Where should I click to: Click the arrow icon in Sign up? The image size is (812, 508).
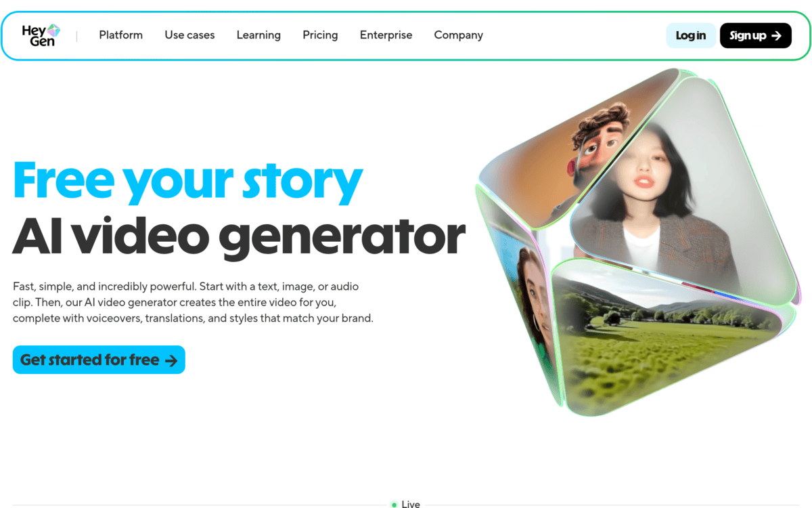[776, 36]
